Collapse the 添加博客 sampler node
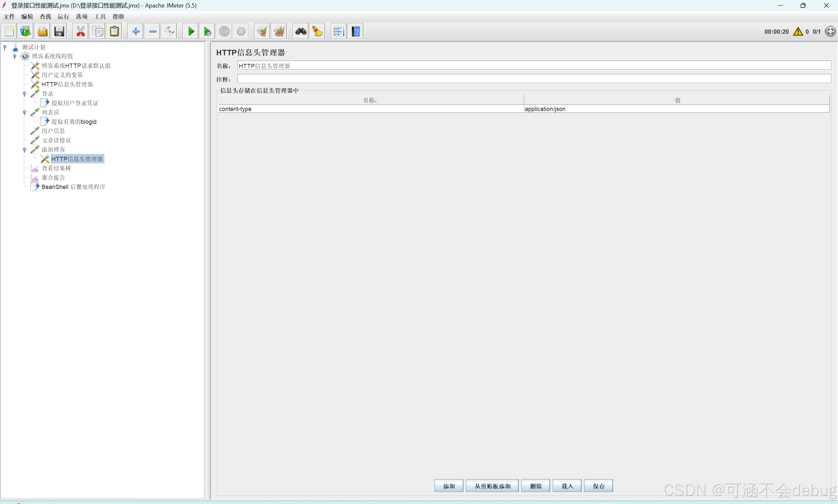The height and width of the screenshot is (504, 838). (25, 150)
